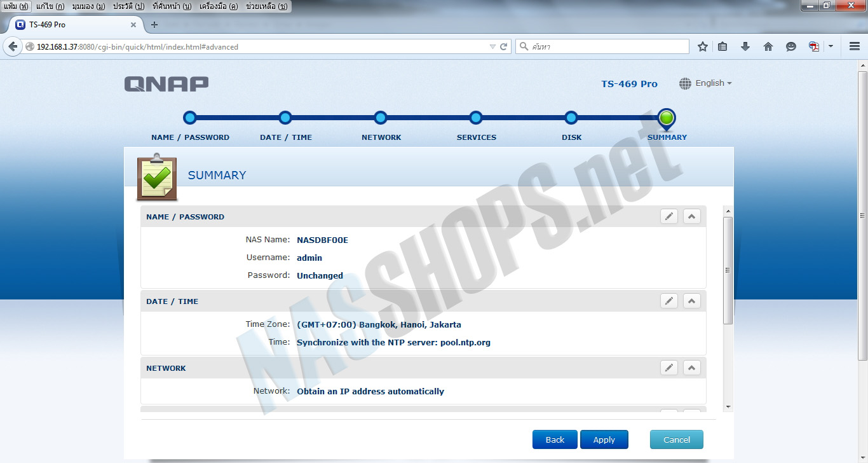Click 'Obtain an IP address automatically' text

point(370,391)
